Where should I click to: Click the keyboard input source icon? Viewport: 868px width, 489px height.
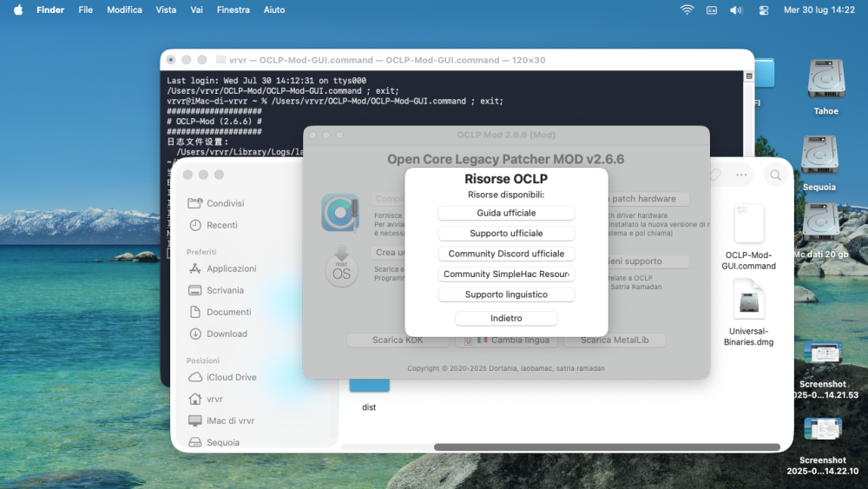[712, 10]
